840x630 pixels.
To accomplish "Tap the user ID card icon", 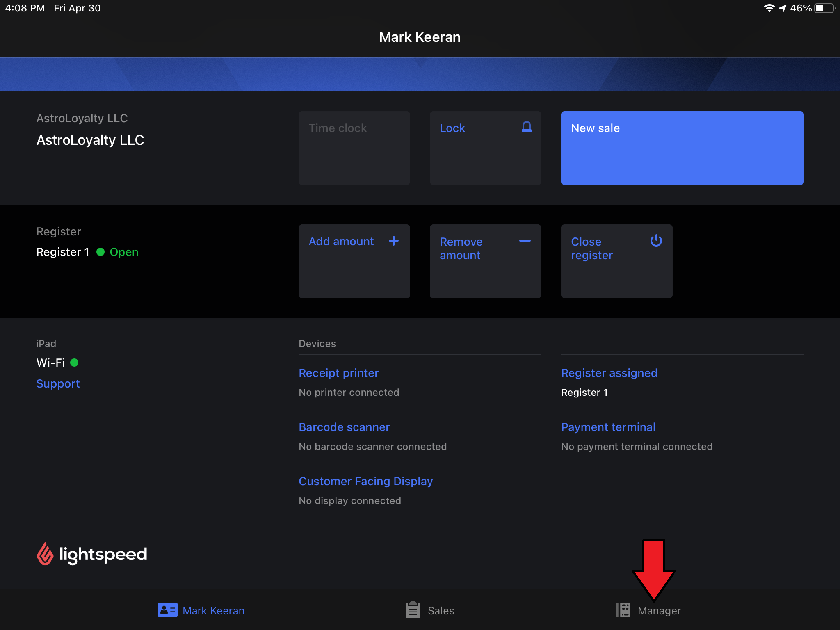I will (x=167, y=610).
